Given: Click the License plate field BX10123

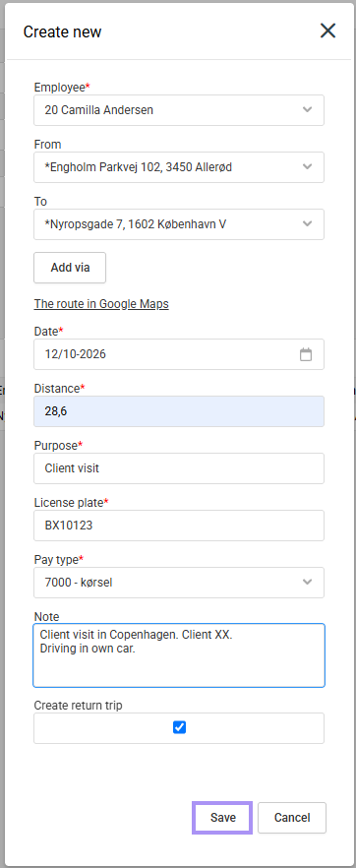Looking at the screenshot, I should [x=179, y=526].
